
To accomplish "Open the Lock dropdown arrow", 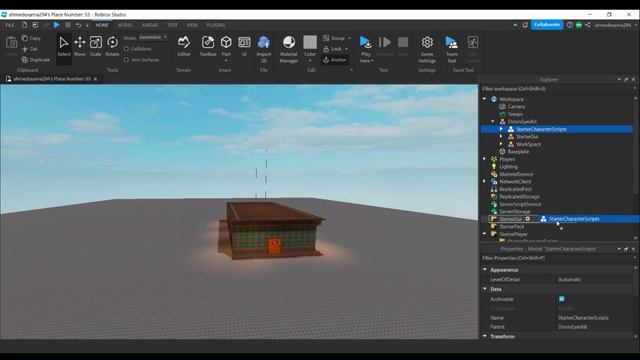I will pos(347,49).
